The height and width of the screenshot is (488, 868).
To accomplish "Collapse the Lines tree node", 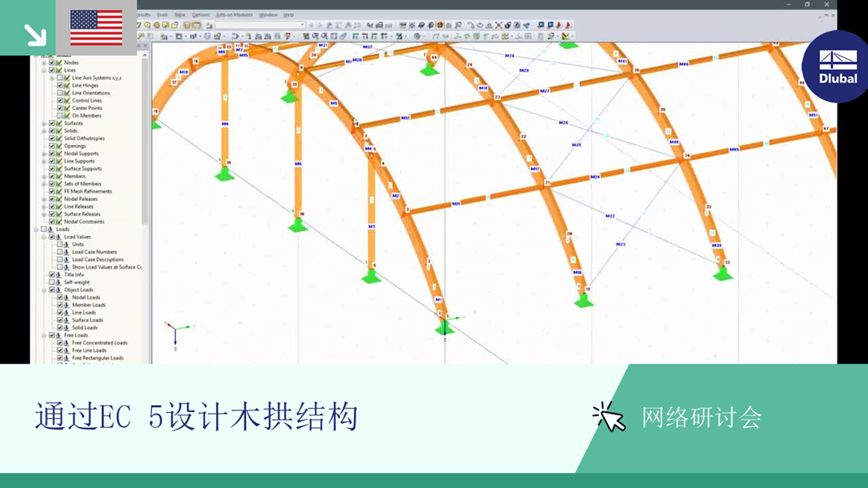I will coord(44,70).
